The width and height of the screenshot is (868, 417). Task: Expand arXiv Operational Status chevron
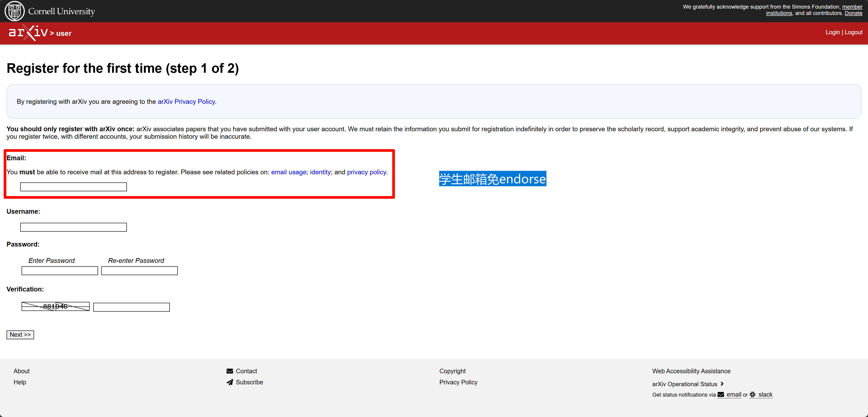coord(722,384)
